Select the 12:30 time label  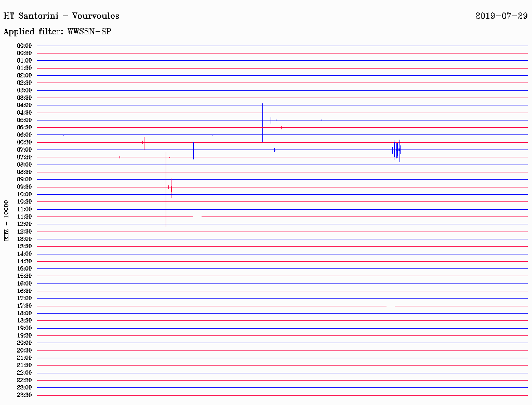pos(24,232)
